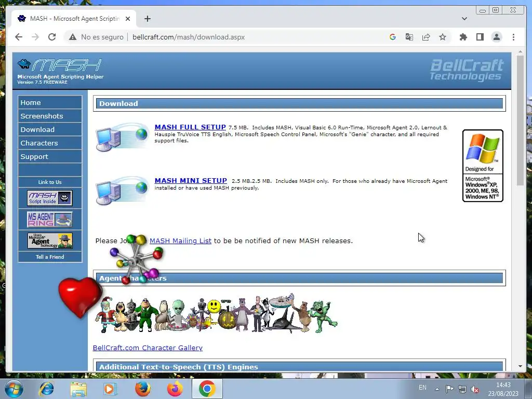Open the Chrome profile avatar

tap(496, 37)
